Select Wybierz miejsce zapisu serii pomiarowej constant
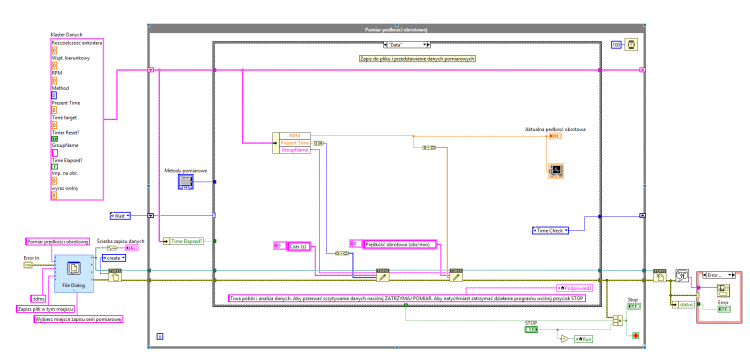The height and width of the screenshot is (363, 750). pyautogui.click(x=78, y=319)
